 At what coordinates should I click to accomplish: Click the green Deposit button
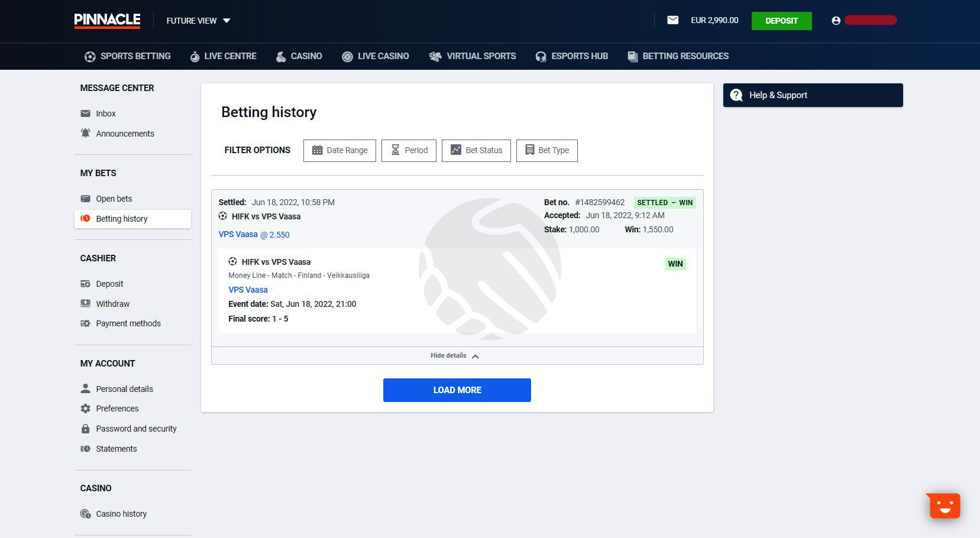781,21
